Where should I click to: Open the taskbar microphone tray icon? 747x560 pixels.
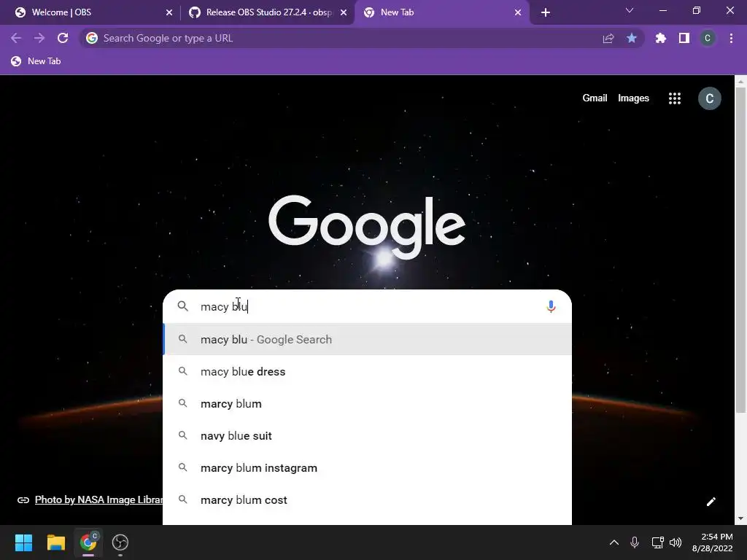point(635,542)
